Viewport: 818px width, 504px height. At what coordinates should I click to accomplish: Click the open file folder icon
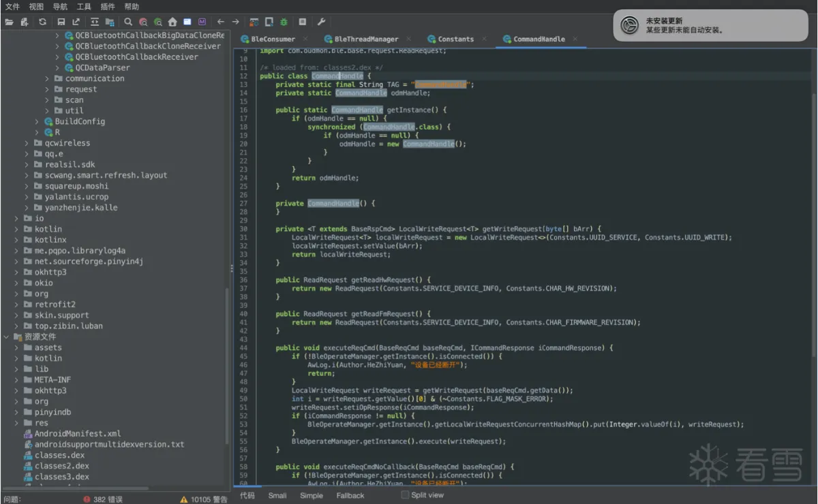coord(9,22)
